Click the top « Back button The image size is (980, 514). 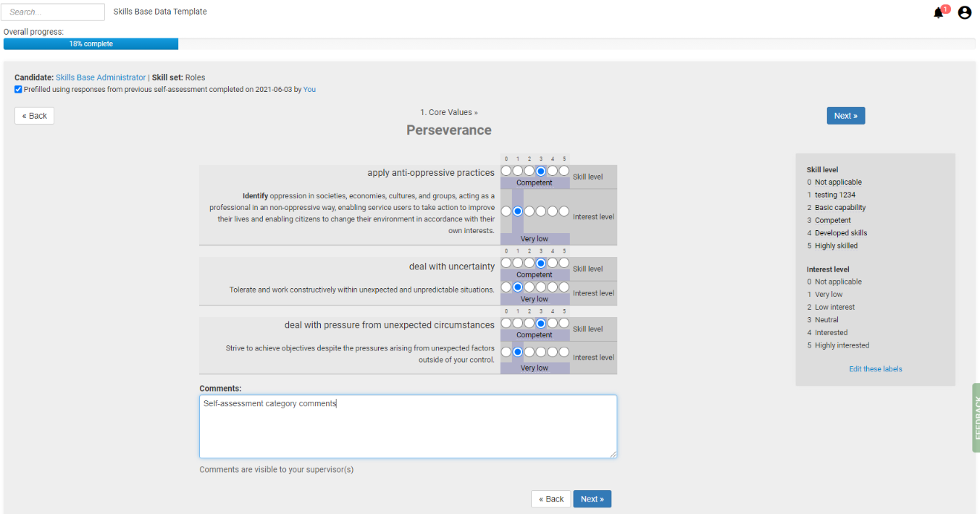(x=34, y=116)
